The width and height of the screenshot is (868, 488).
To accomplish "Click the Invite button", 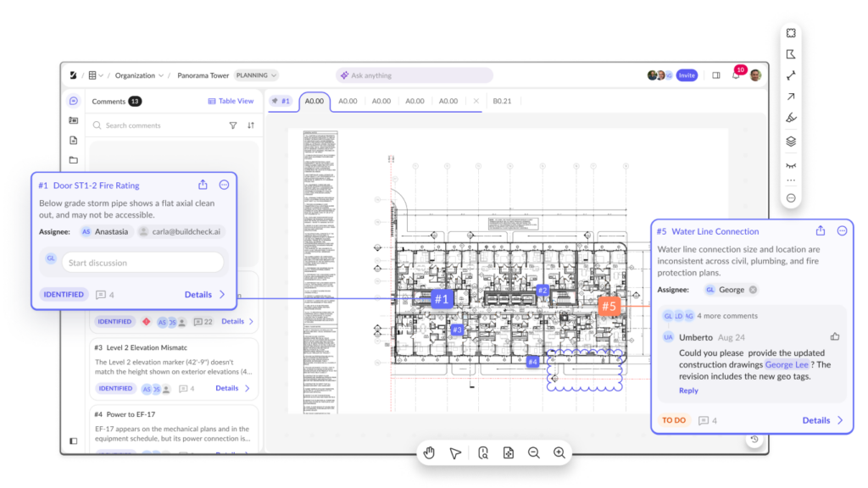I will 687,75.
